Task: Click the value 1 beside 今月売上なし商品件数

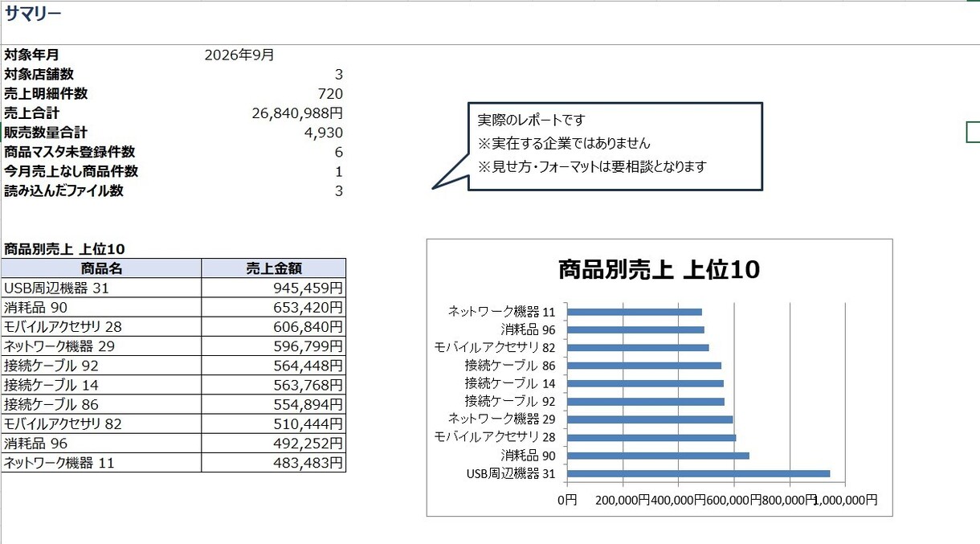Action: coord(339,171)
